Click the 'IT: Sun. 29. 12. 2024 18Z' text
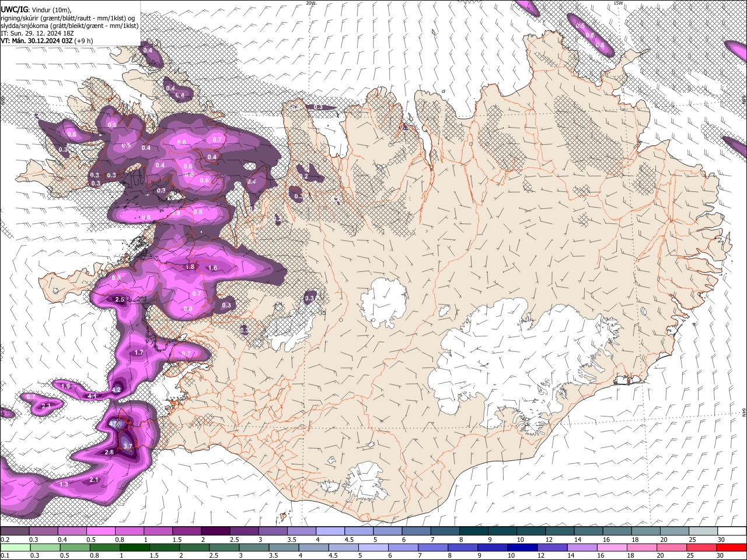The height and width of the screenshot is (560, 747). click(37, 33)
